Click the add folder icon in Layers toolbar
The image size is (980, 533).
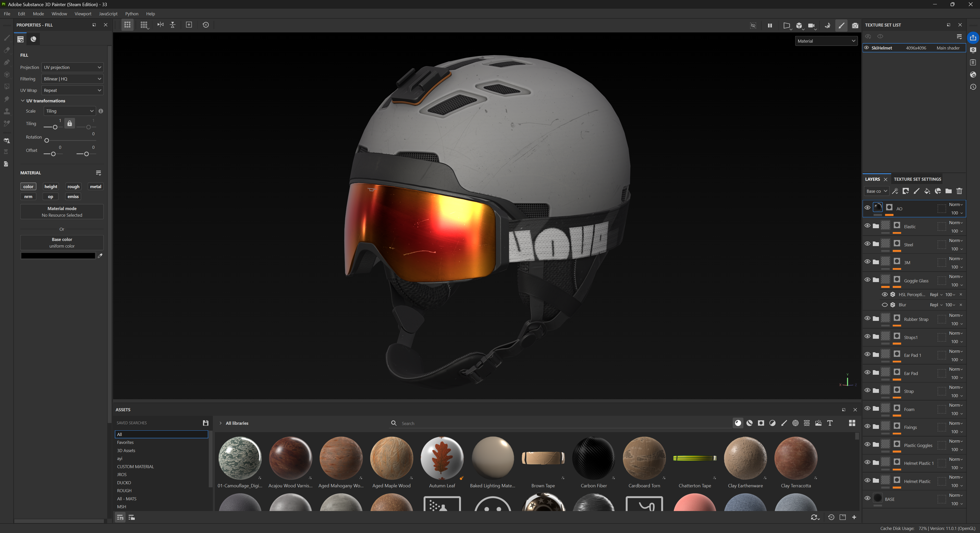[x=948, y=191]
